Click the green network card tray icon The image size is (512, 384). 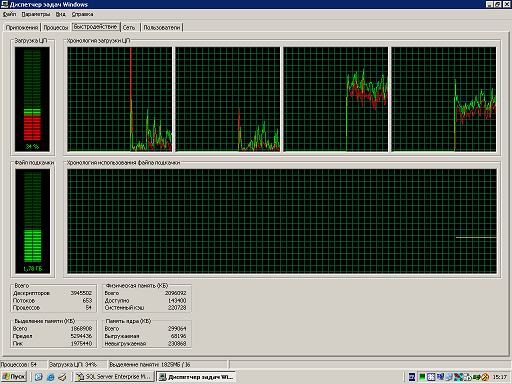[x=476, y=377]
